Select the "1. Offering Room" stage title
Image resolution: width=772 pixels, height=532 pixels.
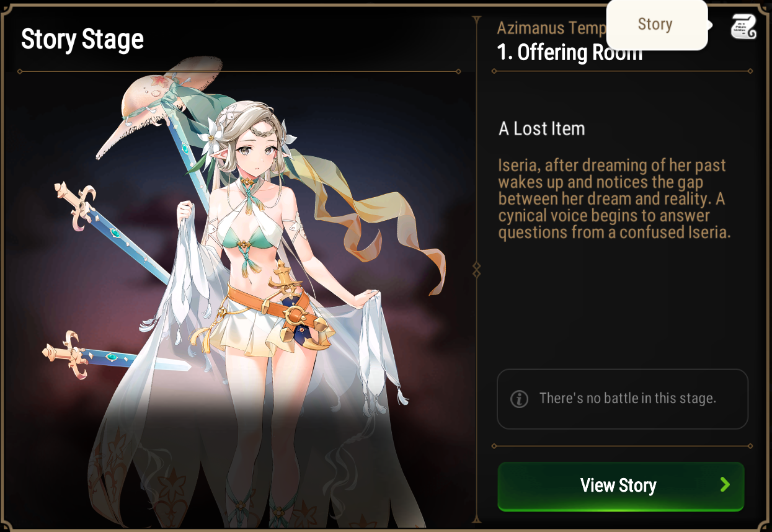click(x=570, y=53)
